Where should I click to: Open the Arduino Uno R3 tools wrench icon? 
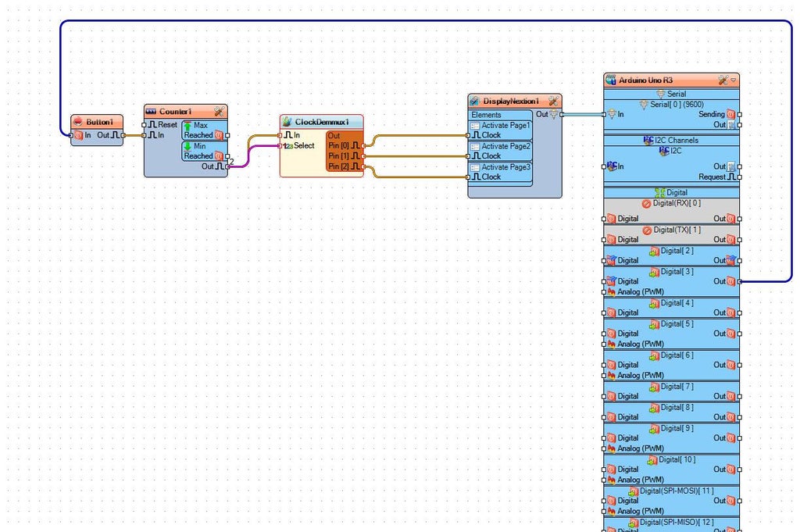click(723, 80)
